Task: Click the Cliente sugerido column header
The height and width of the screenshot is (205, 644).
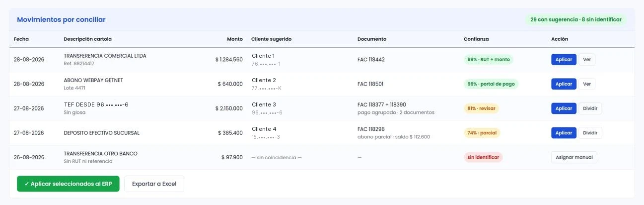Action: (272, 39)
